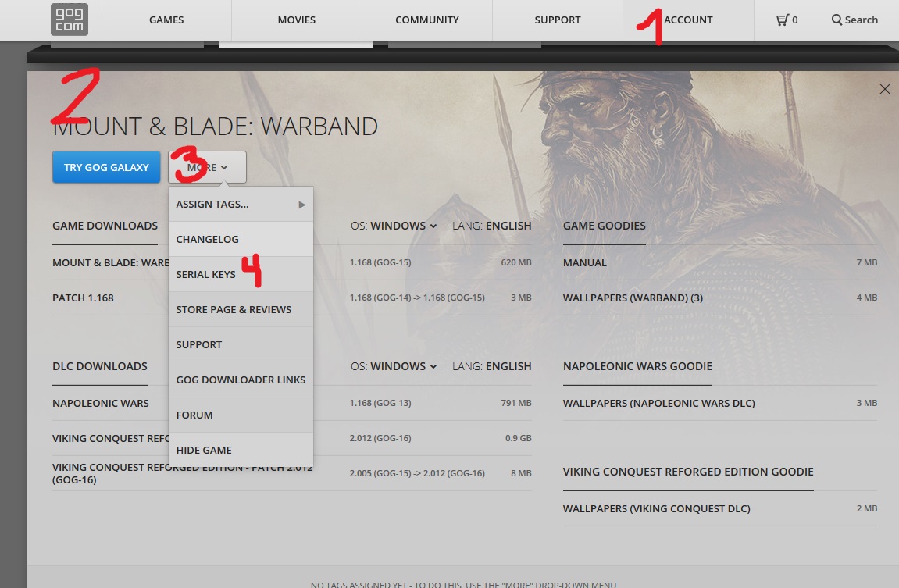Open the ACCOUNT navigation menu
899x588 pixels.
[x=688, y=20]
